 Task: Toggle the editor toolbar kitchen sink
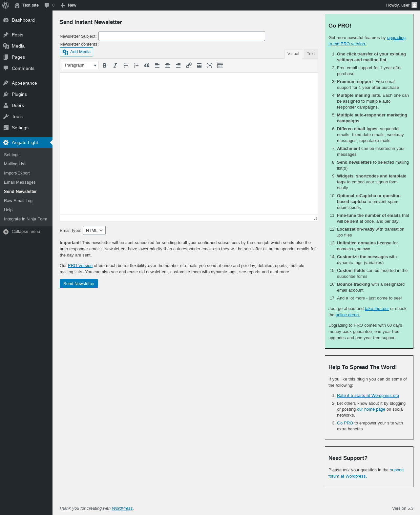pyautogui.click(x=220, y=65)
